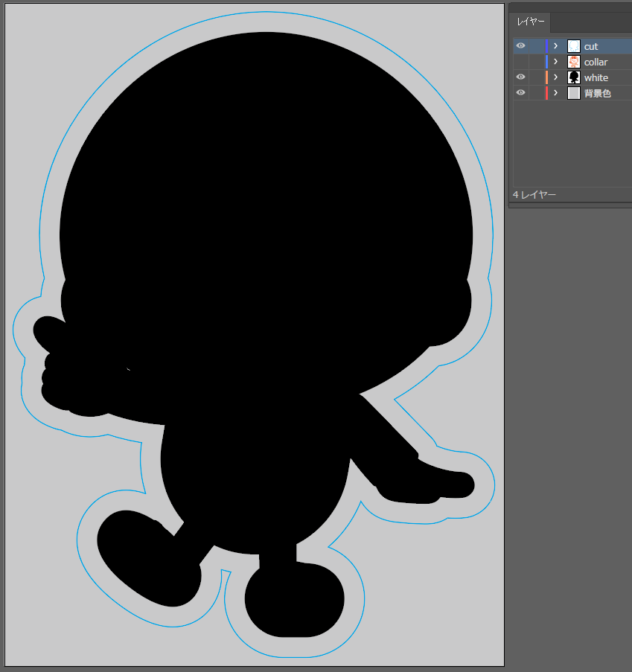
Task: Click the collar layer character thumbnail
Action: (x=573, y=62)
